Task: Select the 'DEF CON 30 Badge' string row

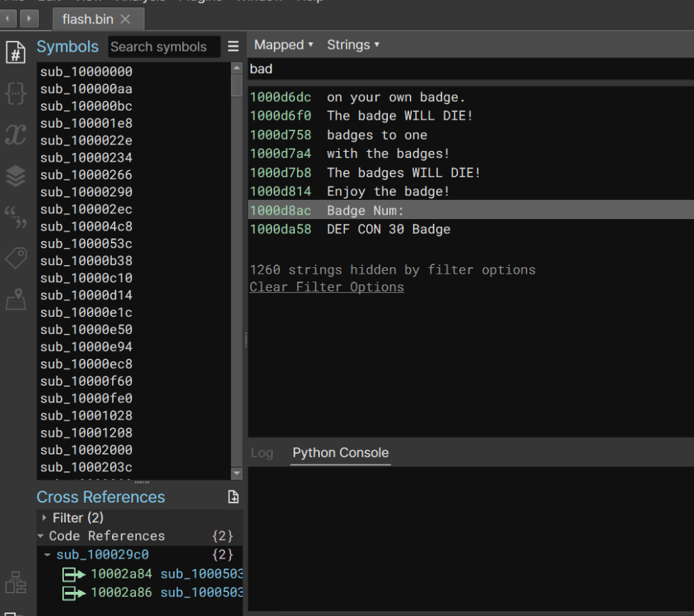Action: pos(388,229)
